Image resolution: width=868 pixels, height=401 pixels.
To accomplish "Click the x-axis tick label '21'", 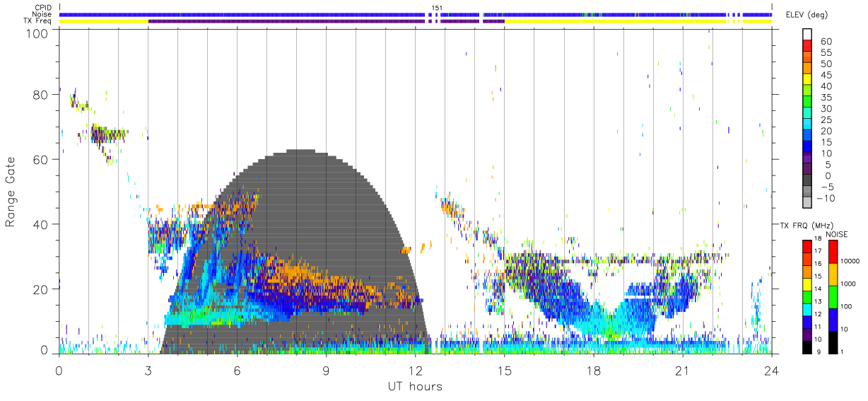I will (682, 371).
